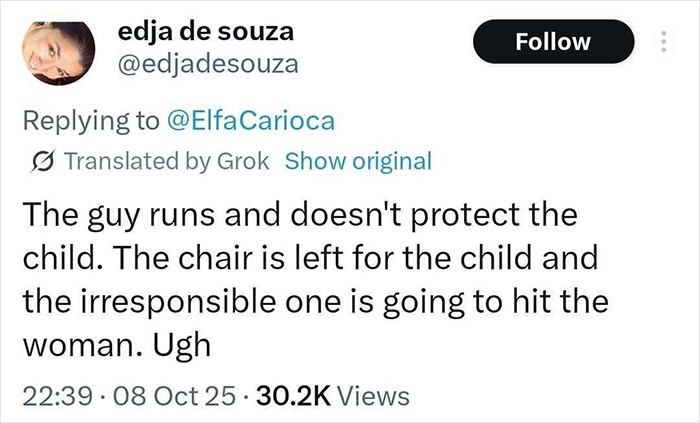
Task: Click the 22:39 timestamp
Action: click(x=49, y=396)
